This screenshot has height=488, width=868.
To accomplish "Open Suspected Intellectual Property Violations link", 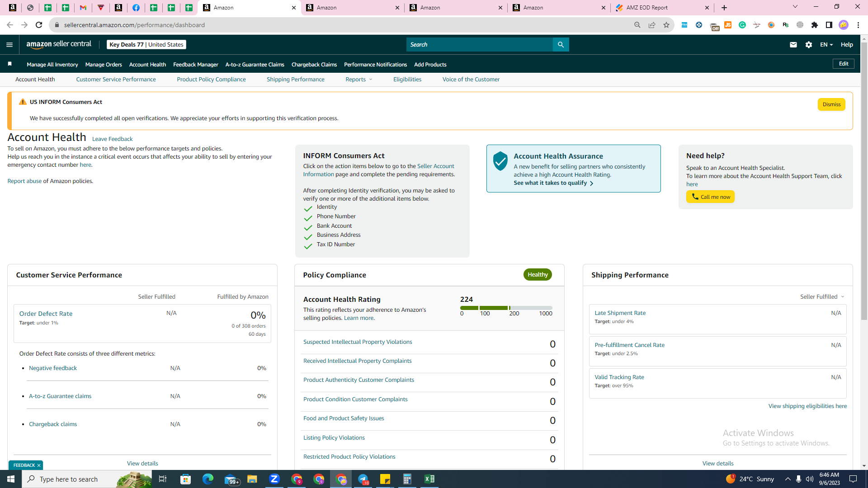I will [358, 342].
